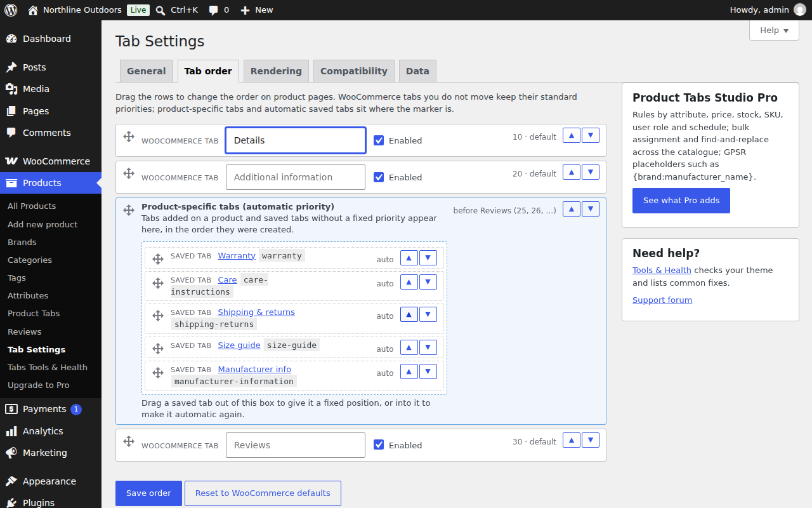Image resolution: width=812 pixels, height=508 pixels.
Task: Move Additional information row down
Action: (591, 172)
